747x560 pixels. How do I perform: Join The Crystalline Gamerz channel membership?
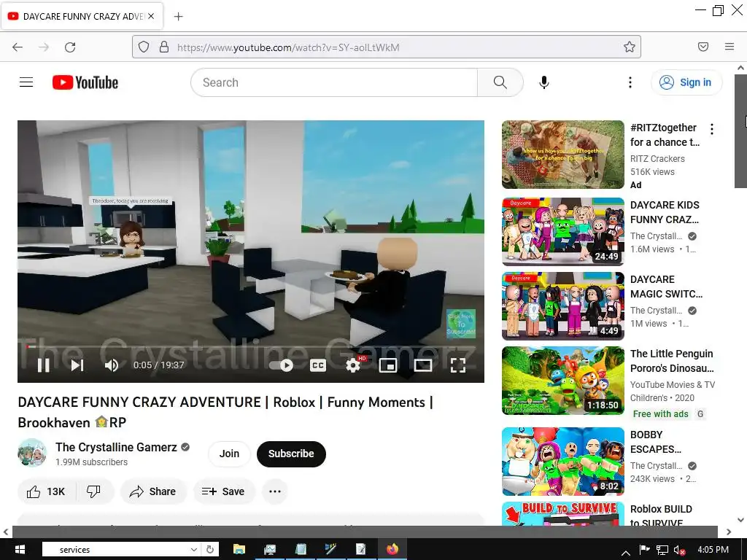pos(229,454)
